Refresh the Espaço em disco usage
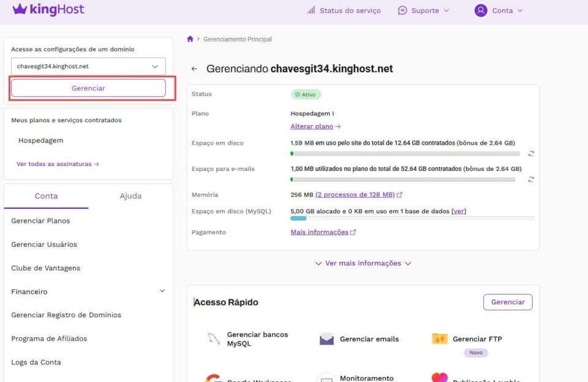The image size is (588, 382). coord(531,154)
